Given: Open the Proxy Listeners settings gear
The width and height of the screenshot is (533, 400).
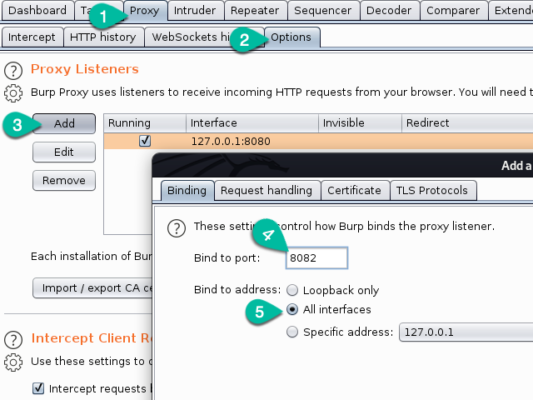Looking at the screenshot, I should (13, 93).
